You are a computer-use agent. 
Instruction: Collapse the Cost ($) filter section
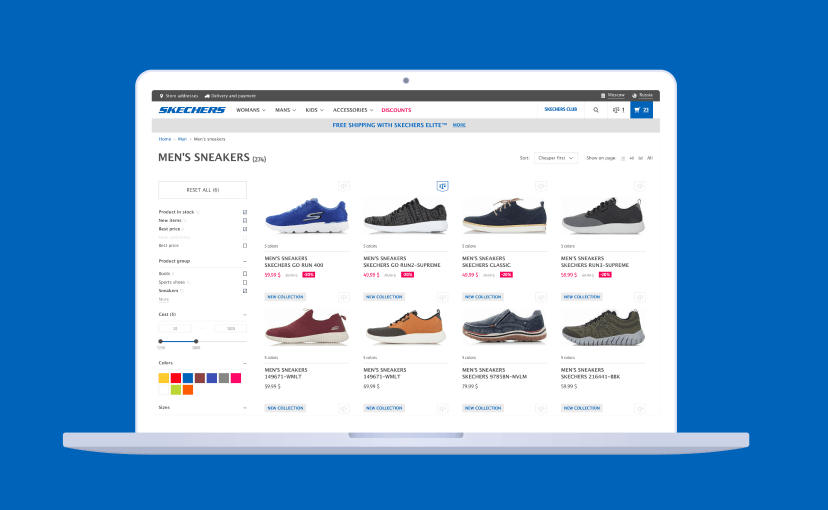coord(245,315)
